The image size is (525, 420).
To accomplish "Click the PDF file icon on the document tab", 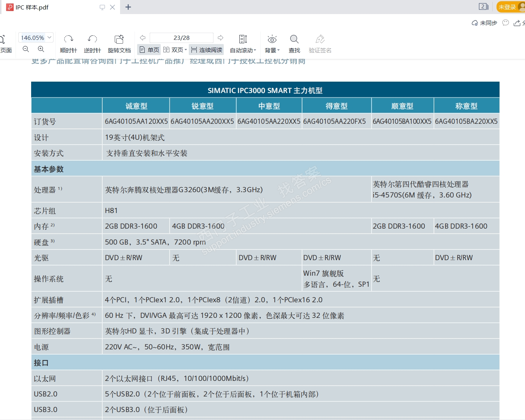I will click(10, 7).
